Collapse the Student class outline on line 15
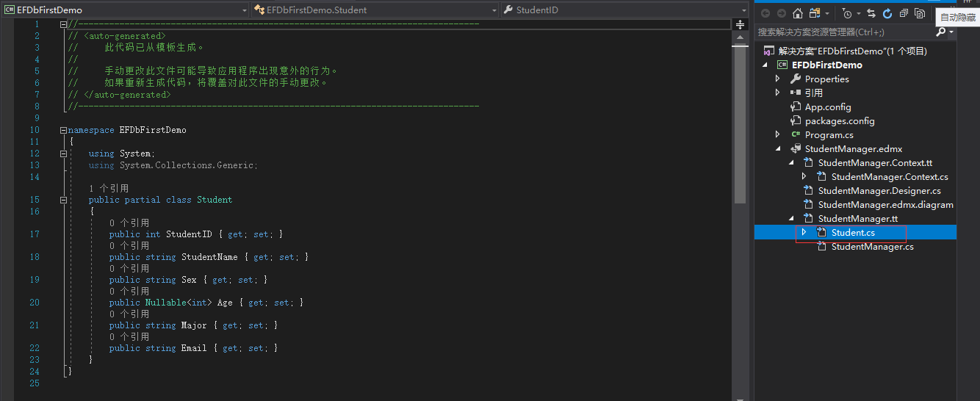 click(63, 200)
